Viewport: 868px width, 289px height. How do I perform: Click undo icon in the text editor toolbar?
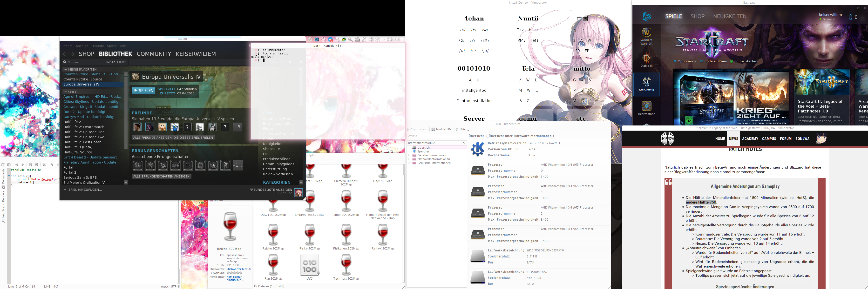(52, 164)
